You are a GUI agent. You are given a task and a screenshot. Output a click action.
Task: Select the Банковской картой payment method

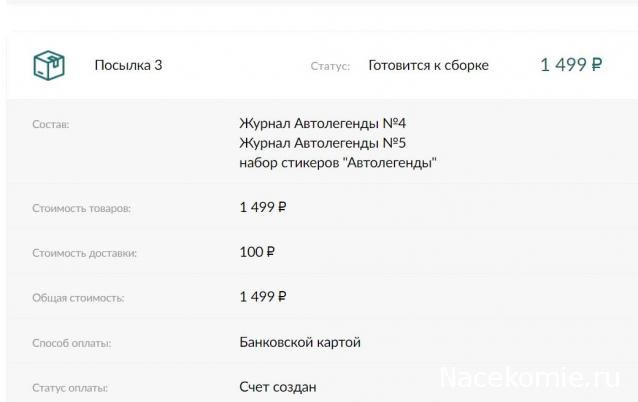[300, 342]
